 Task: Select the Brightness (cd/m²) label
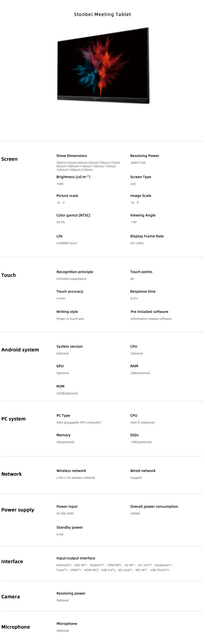point(73,177)
